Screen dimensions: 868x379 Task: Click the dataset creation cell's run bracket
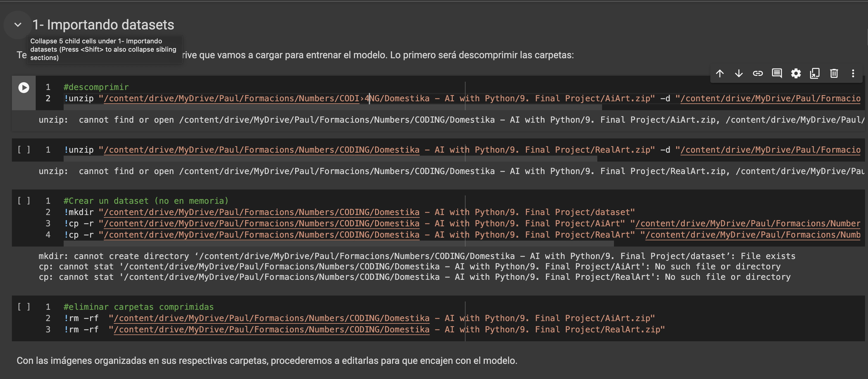tap(23, 201)
